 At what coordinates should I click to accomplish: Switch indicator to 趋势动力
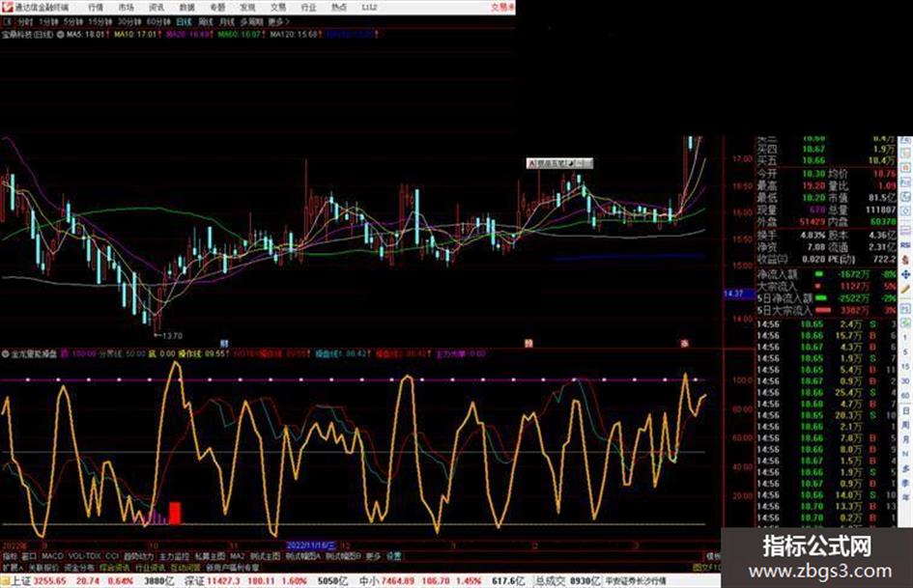pos(138,556)
